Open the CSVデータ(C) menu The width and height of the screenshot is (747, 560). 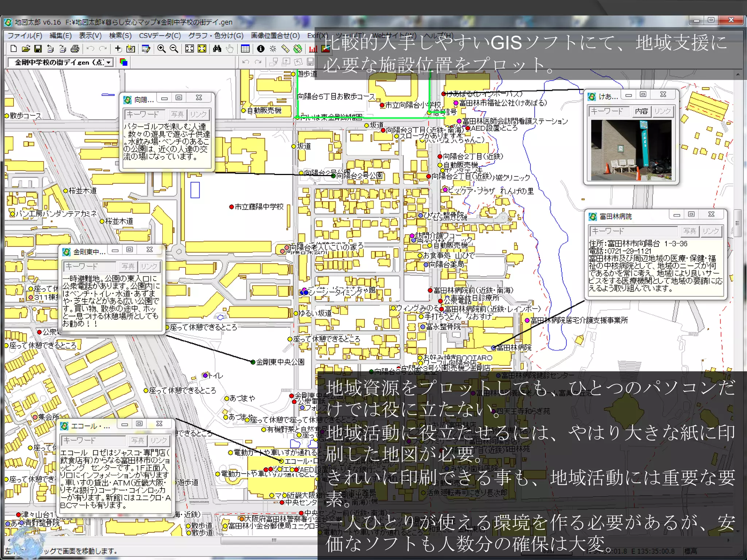(160, 35)
